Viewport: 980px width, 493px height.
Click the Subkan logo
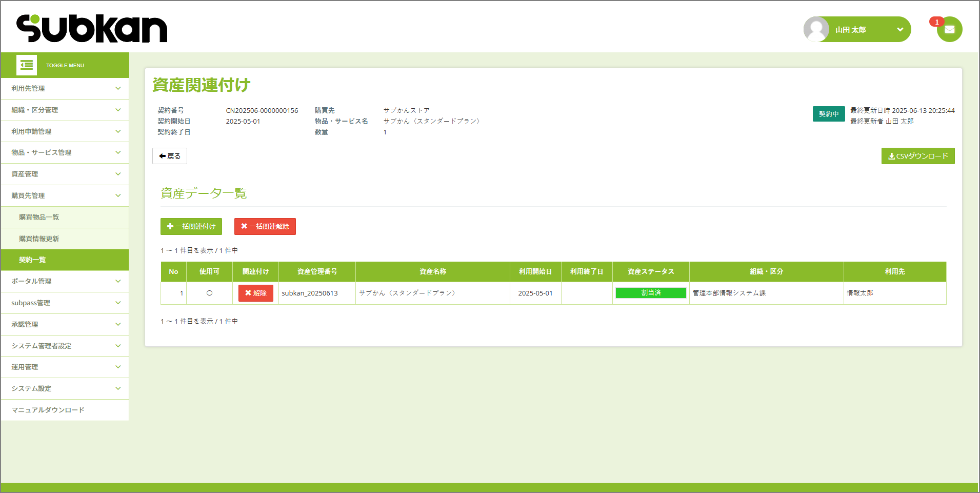point(92,28)
